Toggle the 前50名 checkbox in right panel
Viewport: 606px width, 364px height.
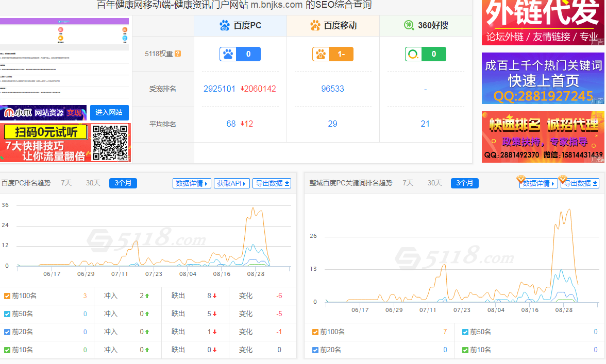[465, 332]
